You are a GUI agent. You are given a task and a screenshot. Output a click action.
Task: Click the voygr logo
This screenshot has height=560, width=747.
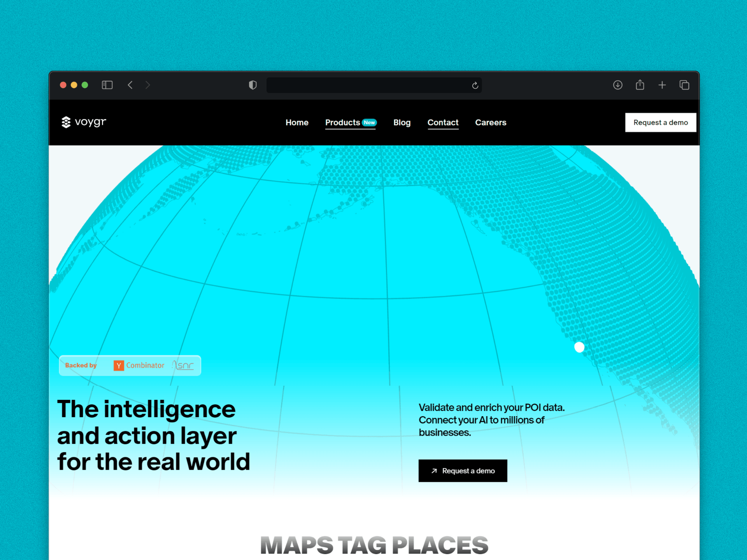[x=84, y=122]
